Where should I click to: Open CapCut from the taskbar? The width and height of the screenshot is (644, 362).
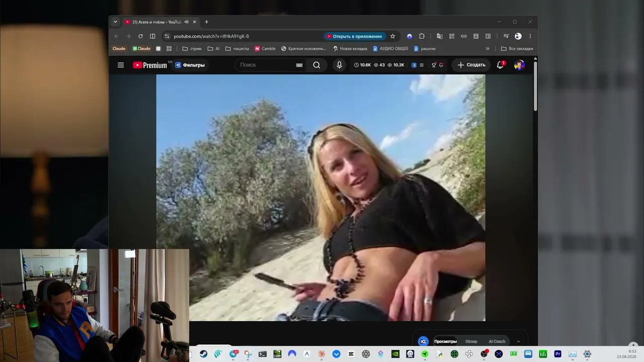[351, 354]
